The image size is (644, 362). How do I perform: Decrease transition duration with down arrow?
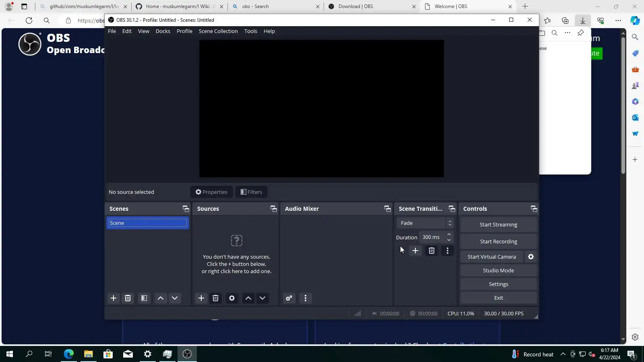449,240
